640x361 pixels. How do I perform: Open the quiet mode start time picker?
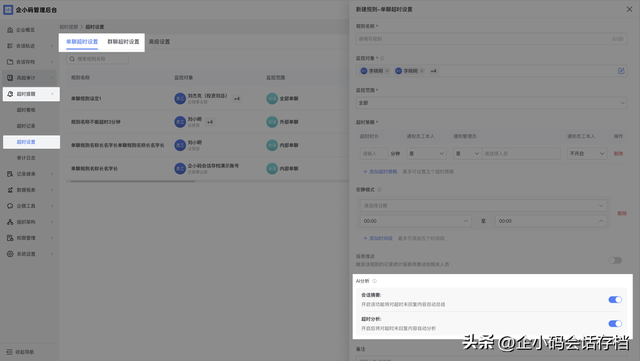point(416,221)
